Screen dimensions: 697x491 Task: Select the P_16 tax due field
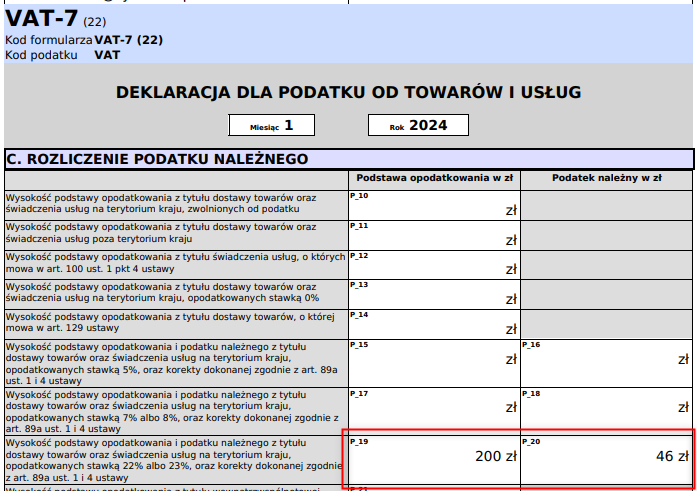(x=606, y=363)
